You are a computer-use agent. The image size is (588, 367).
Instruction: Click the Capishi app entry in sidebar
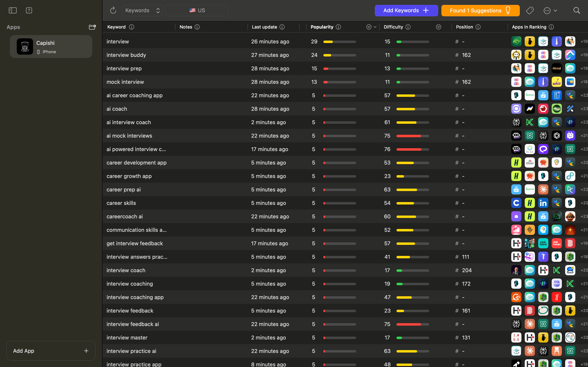coord(51,46)
